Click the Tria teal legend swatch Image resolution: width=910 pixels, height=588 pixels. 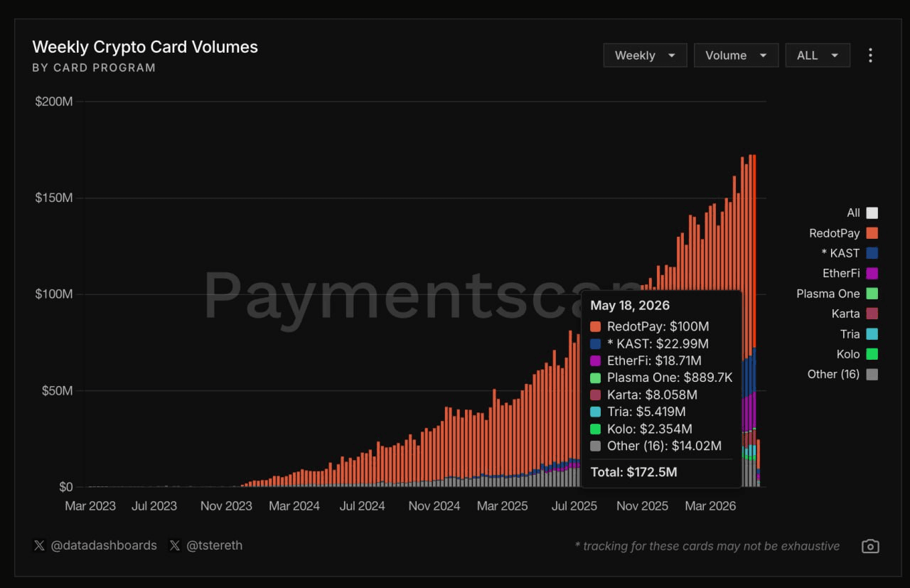(872, 334)
